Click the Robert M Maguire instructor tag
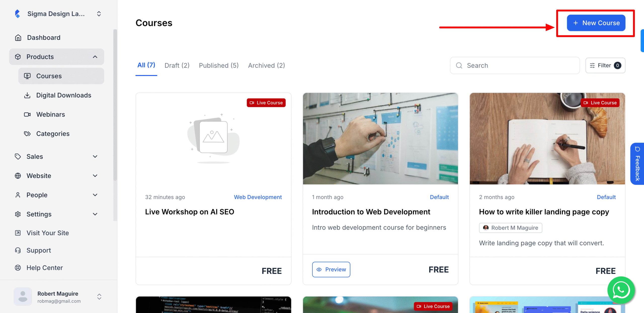The width and height of the screenshot is (644, 313). coord(510,228)
